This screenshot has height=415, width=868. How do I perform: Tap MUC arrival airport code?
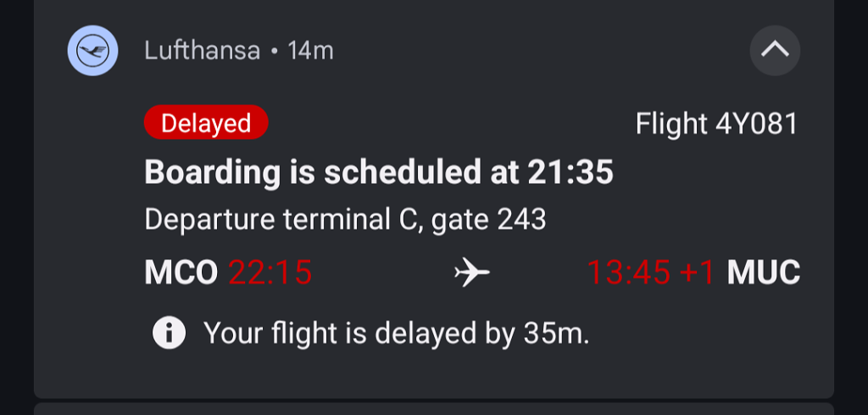click(764, 273)
